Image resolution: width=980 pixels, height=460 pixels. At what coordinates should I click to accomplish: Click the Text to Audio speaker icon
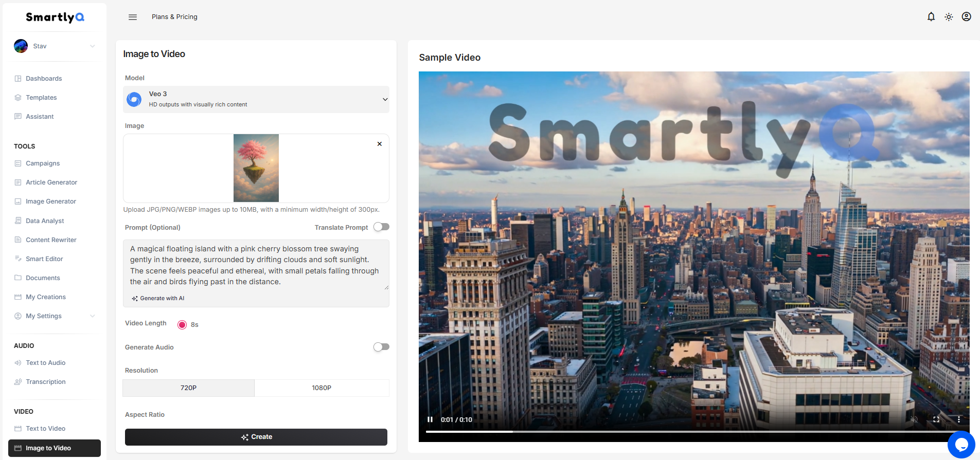[x=18, y=363]
